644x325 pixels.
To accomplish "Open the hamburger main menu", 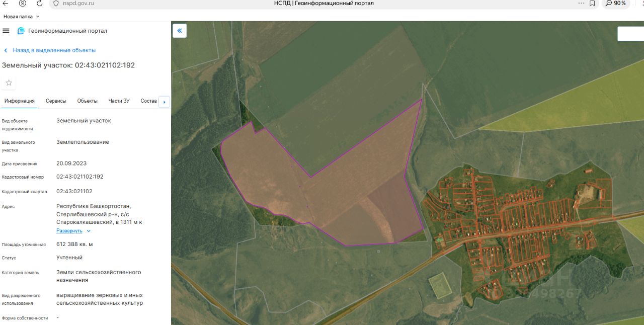I will (6, 31).
